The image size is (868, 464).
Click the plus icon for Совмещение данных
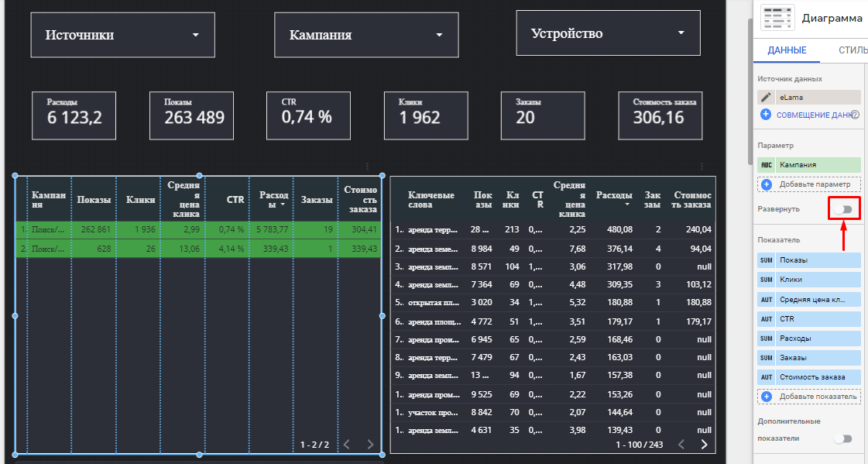[x=766, y=115]
